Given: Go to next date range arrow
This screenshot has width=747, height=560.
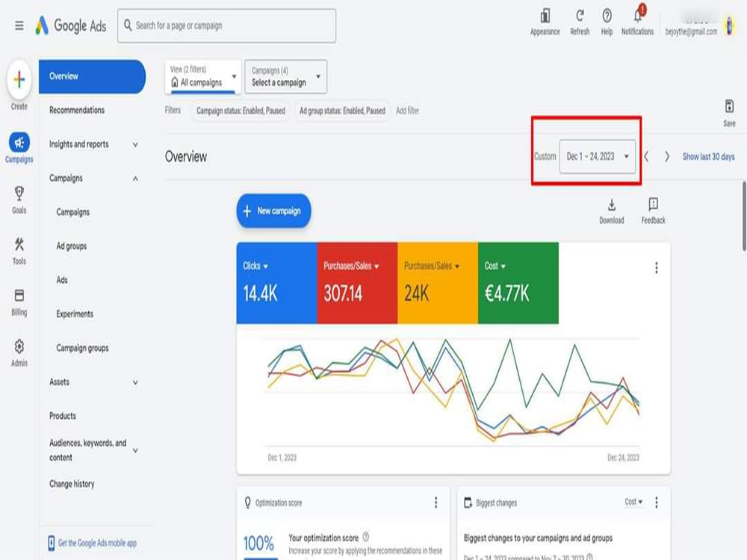Looking at the screenshot, I should (667, 157).
